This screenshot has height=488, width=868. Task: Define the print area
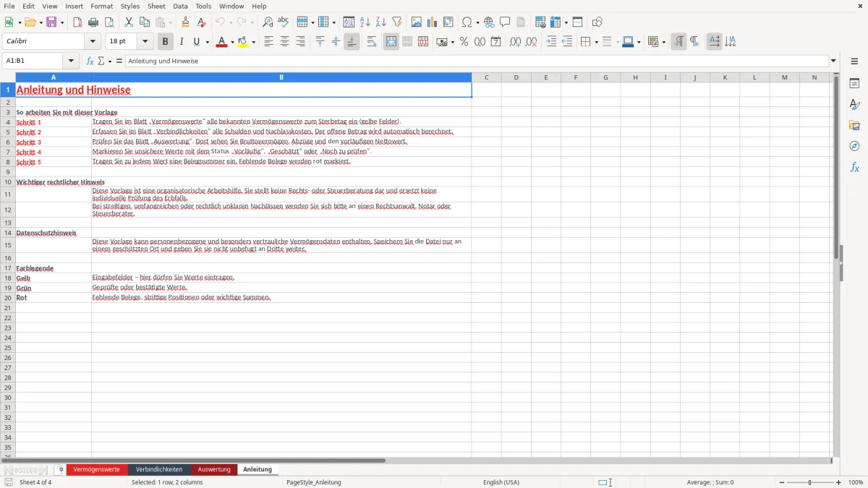pos(540,22)
